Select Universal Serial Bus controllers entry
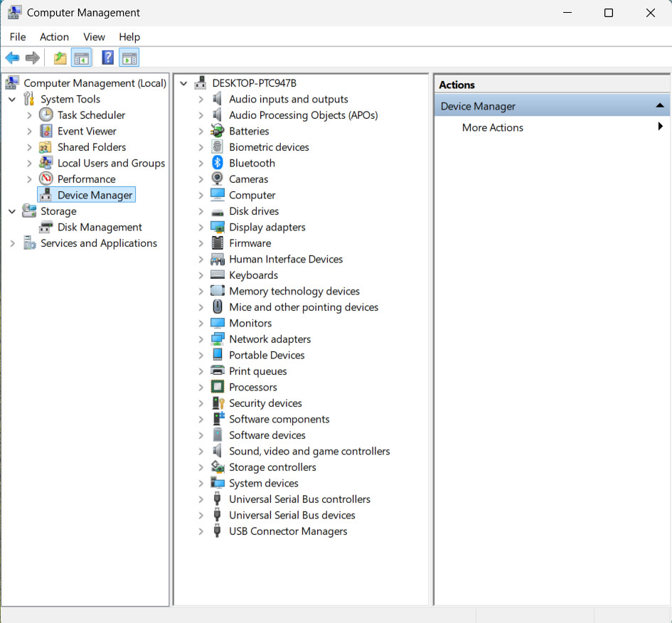The height and width of the screenshot is (623, 672). [x=299, y=499]
